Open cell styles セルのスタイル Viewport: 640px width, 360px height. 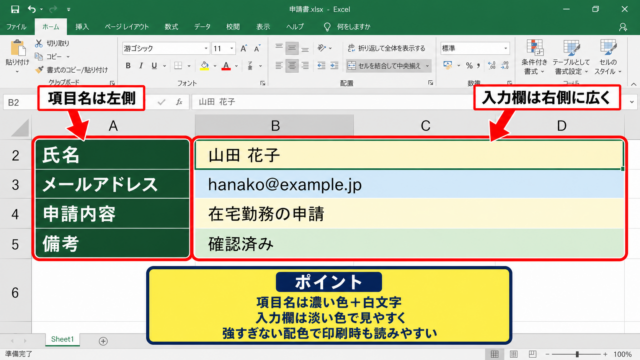(608, 57)
